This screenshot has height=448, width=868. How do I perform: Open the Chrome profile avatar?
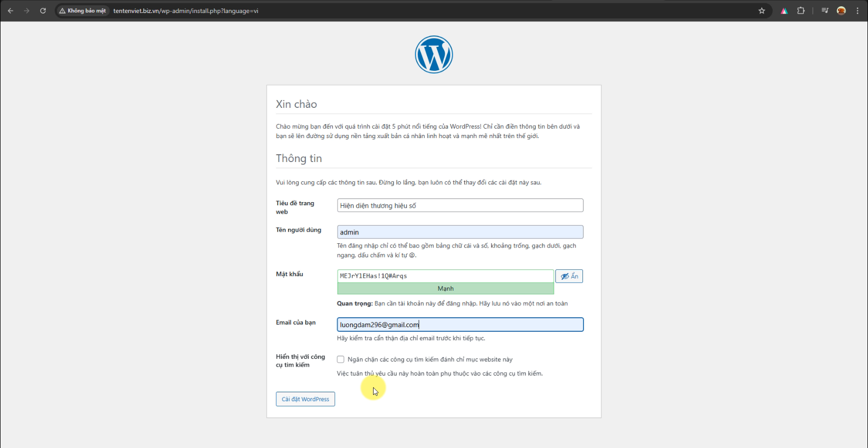pos(841,10)
